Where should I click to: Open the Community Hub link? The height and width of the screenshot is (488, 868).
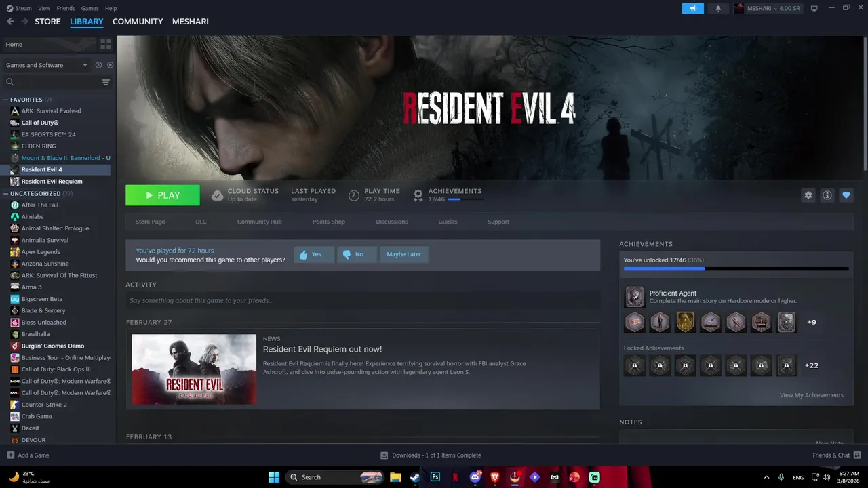[259, 222]
